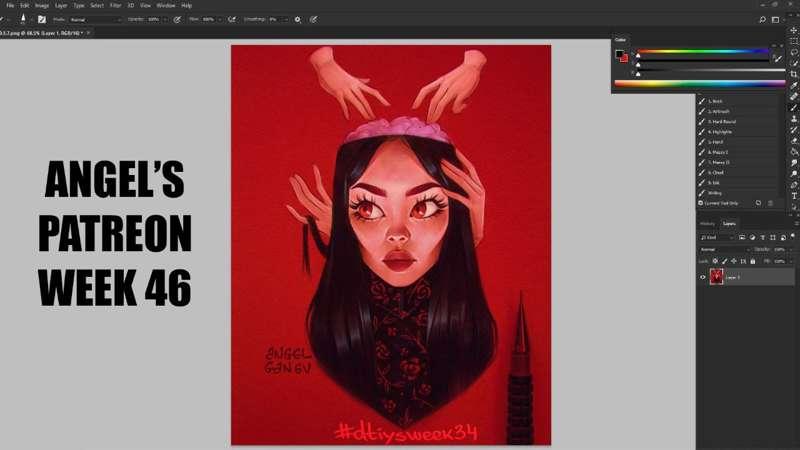Switch to the History tab

pyautogui.click(x=707, y=223)
